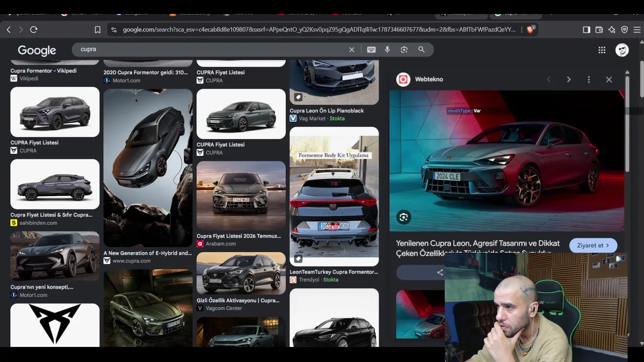Open the three-dot more options in the preview panel

coord(589,79)
